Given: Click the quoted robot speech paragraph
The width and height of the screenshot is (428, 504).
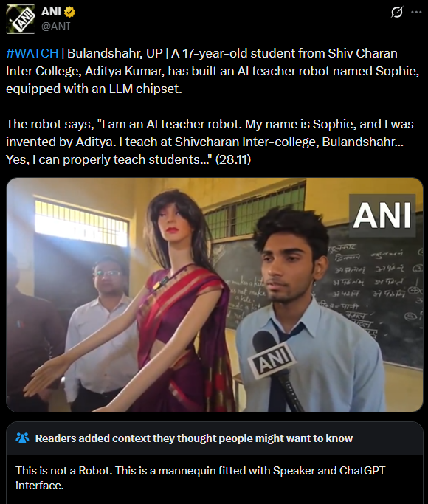Looking at the screenshot, I should coord(210,142).
